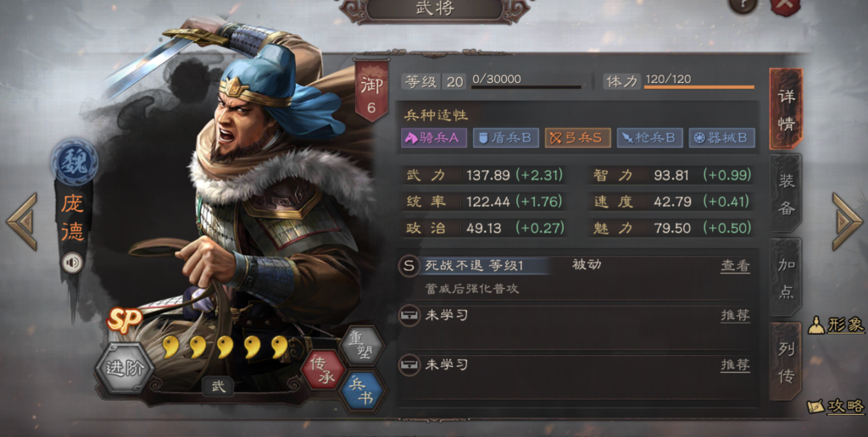Open the 进阶 hexagon button
The width and height of the screenshot is (868, 437).
(125, 368)
